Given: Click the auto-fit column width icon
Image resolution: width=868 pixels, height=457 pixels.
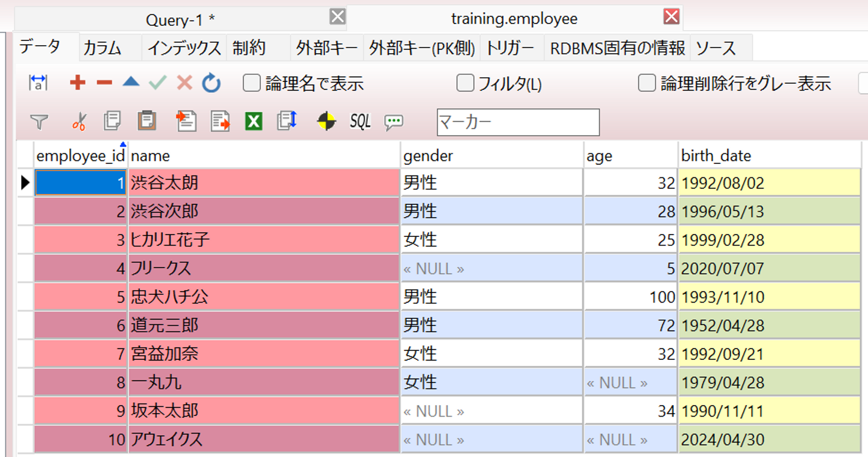Looking at the screenshot, I should (x=38, y=83).
